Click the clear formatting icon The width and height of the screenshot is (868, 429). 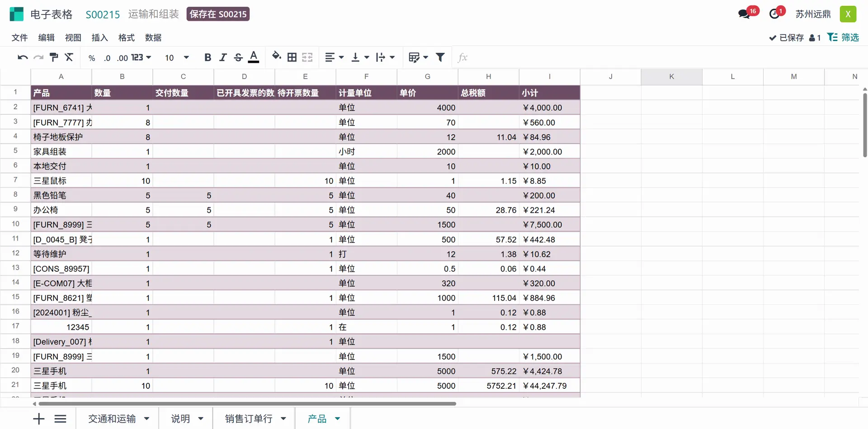pyautogui.click(x=69, y=57)
